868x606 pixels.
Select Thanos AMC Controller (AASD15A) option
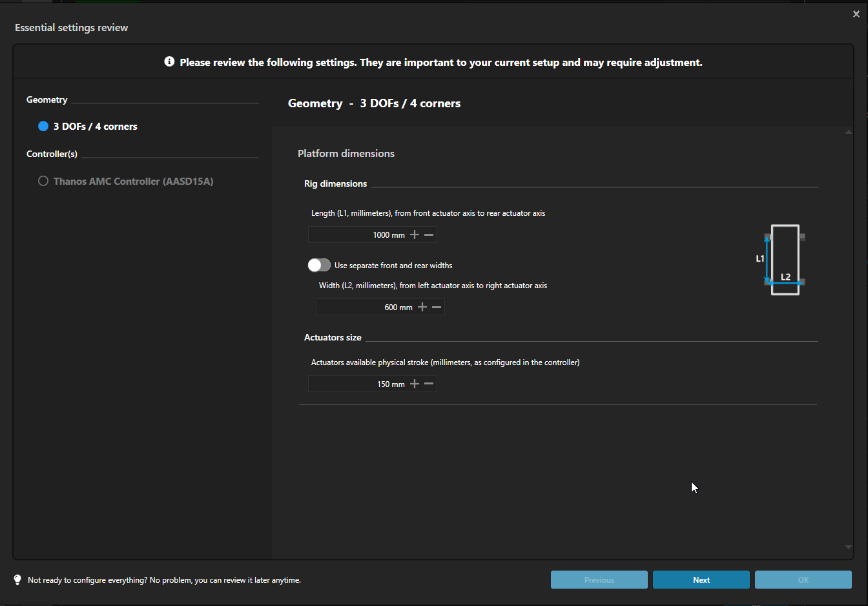(43, 182)
